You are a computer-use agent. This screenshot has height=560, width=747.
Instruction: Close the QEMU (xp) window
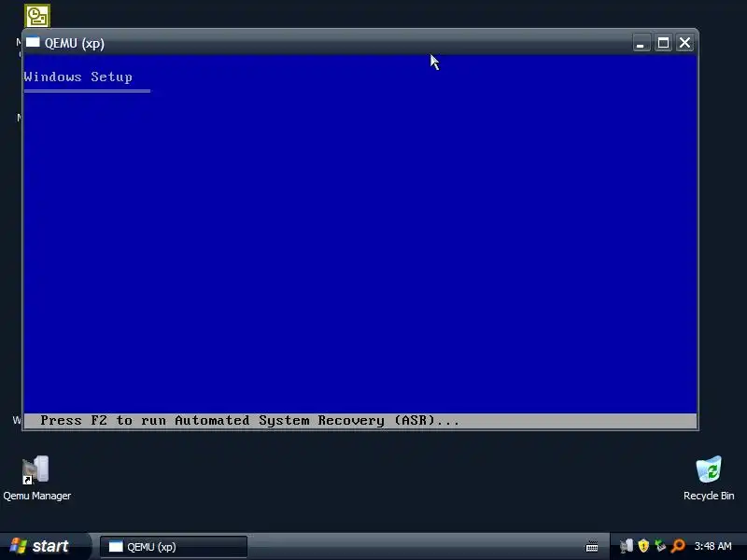(684, 43)
